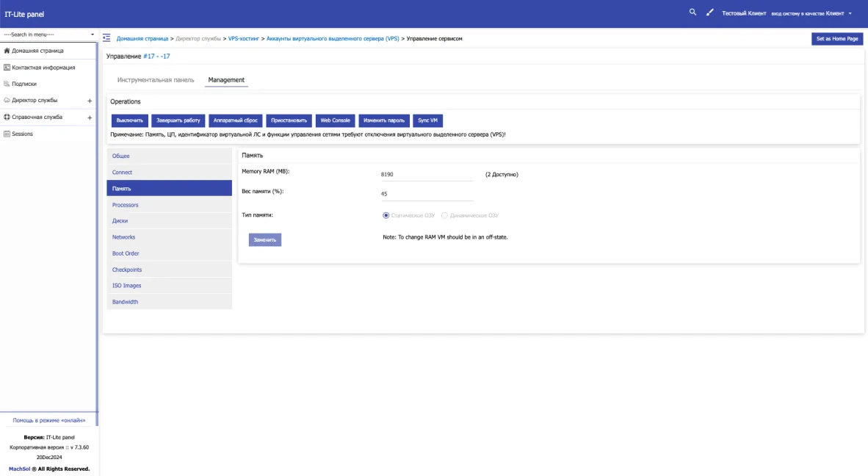This screenshot has height=476, width=868.
Task: Follow the Аккаунты виртуального выделенного сервера breadcrumb
Action: tap(333, 39)
